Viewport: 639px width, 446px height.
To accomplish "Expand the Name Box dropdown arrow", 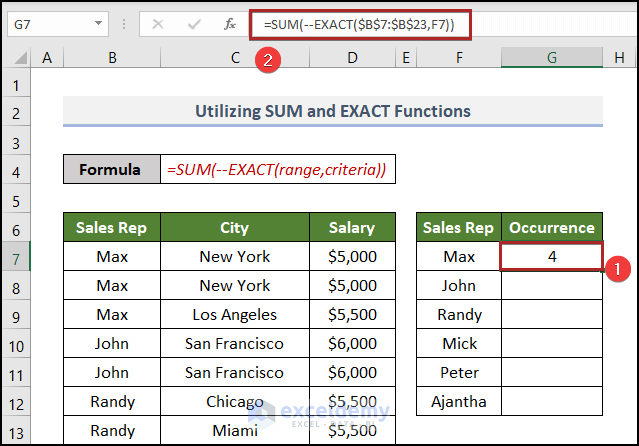I will click(98, 23).
